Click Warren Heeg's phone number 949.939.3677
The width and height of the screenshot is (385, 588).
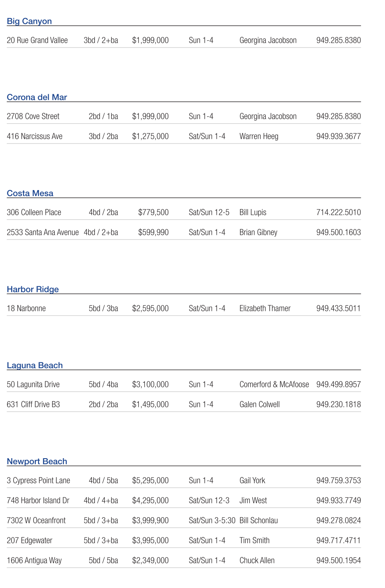(338, 136)
